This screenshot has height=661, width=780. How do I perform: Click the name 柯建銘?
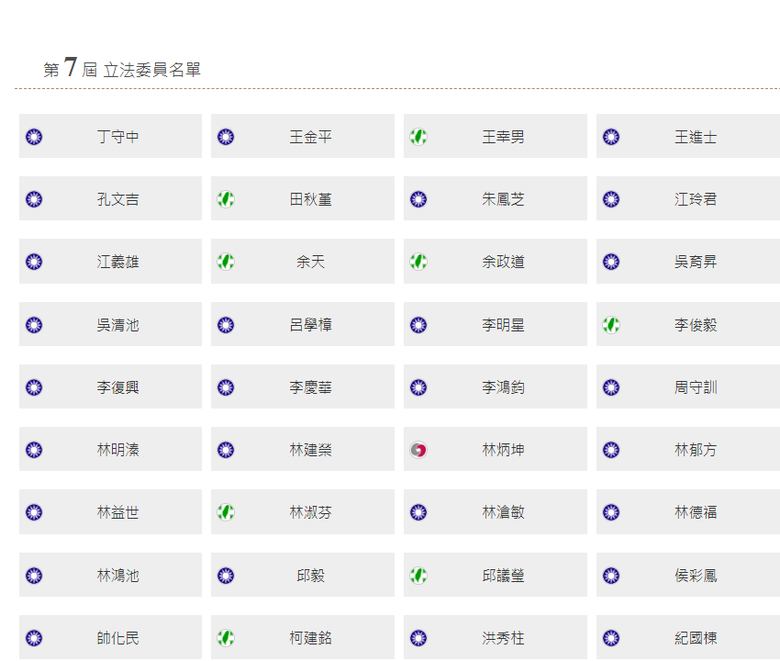click(x=310, y=638)
